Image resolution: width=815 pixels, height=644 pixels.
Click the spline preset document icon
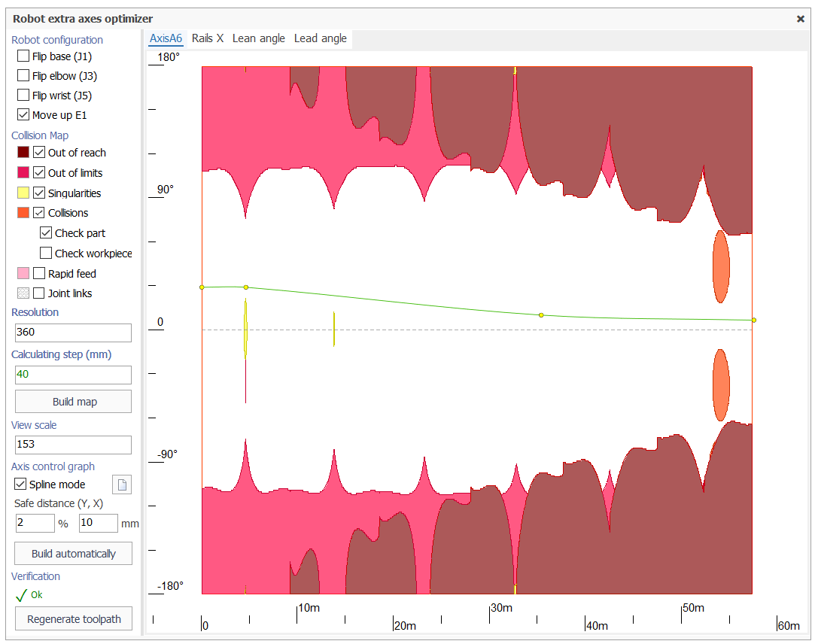[122, 485]
